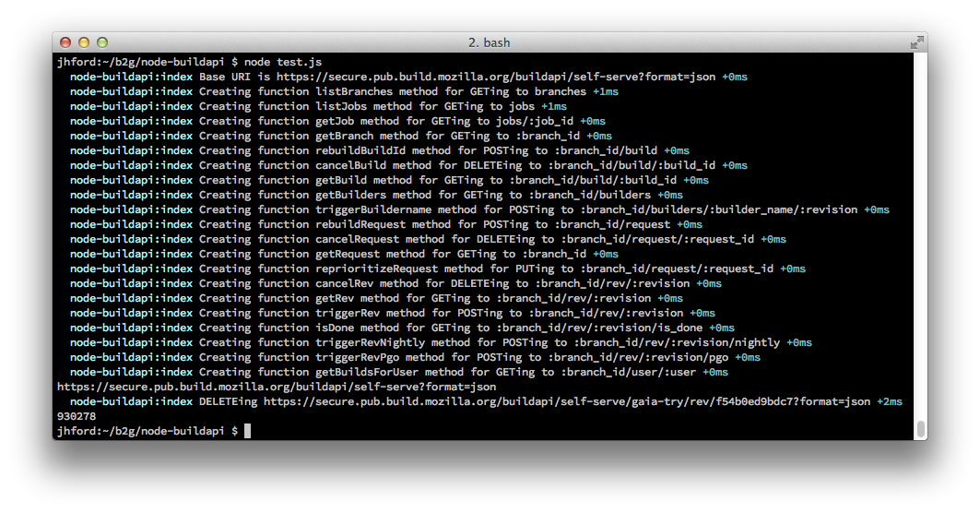Image resolution: width=980 pixels, height=513 pixels.
Task: Click the 'listJobs' function line
Action: pos(318,106)
